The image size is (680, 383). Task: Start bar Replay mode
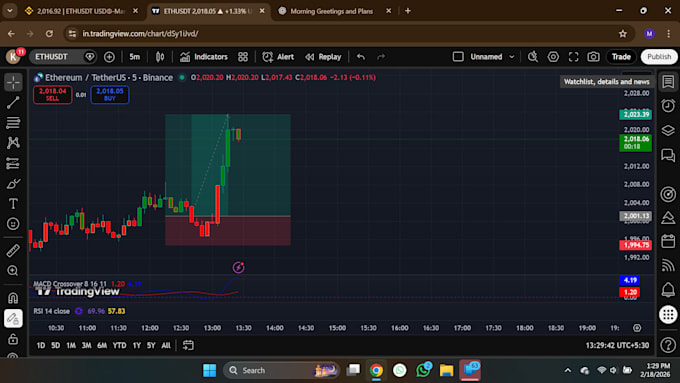tap(324, 57)
